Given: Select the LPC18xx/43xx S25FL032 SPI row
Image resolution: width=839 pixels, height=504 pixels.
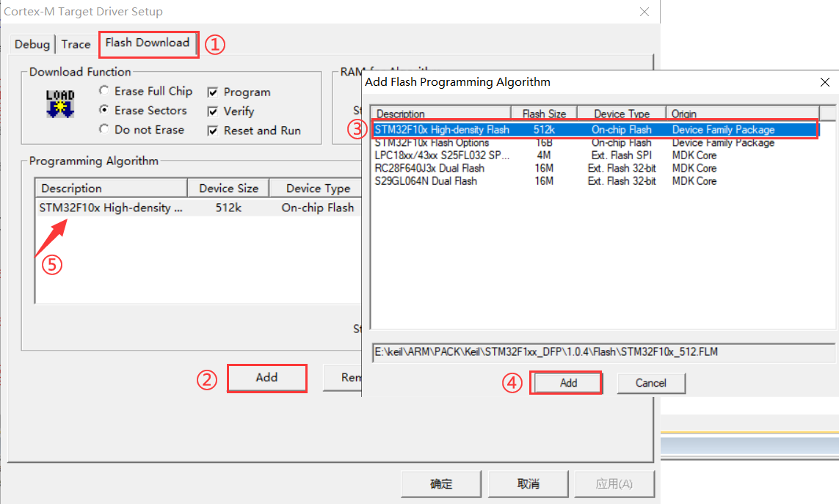Looking at the screenshot, I should pyautogui.click(x=595, y=155).
